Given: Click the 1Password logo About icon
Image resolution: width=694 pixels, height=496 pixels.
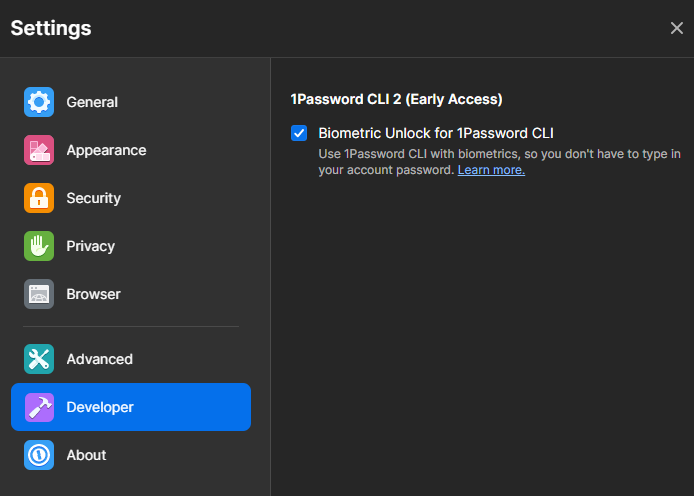Looking at the screenshot, I should (x=39, y=455).
